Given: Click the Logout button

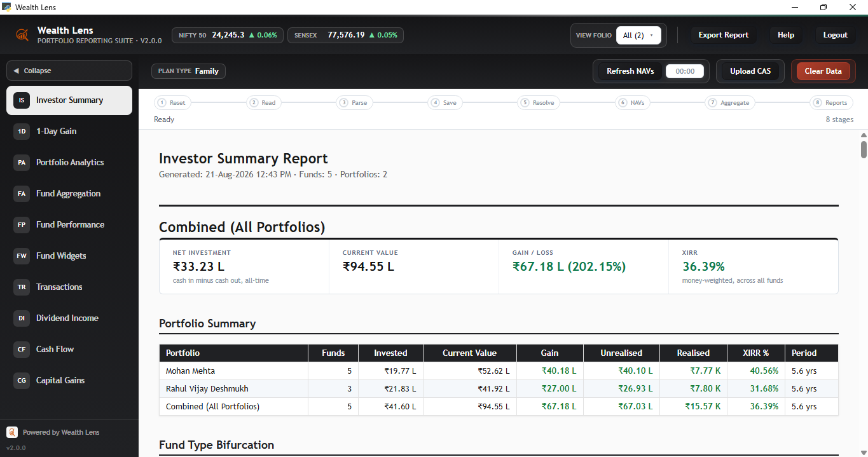Looking at the screenshot, I should (836, 35).
